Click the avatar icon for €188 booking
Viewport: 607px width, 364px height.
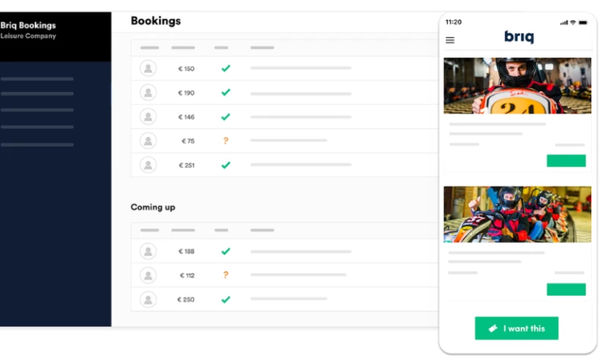point(148,251)
